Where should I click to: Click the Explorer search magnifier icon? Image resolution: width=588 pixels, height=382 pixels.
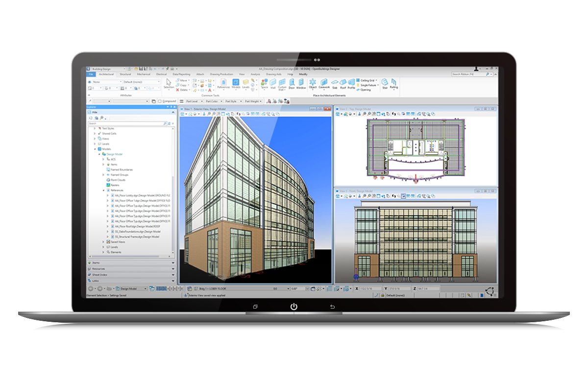(x=165, y=124)
